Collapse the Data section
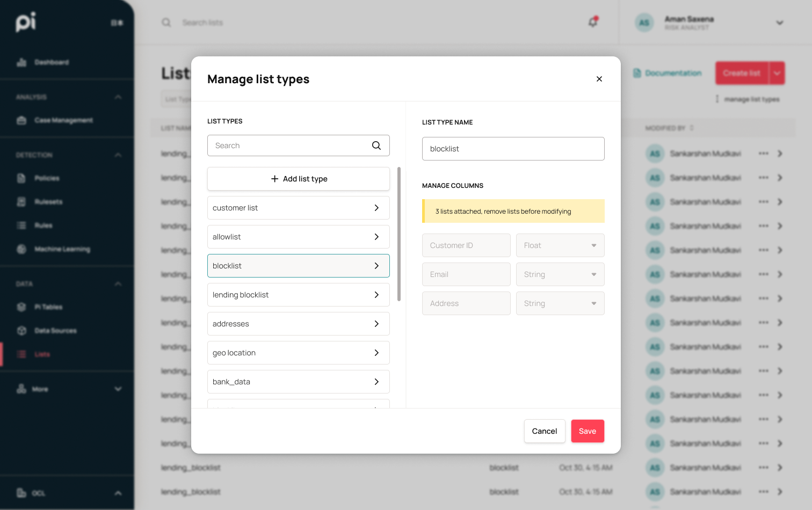Image resolution: width=812 pixels, height=510 pixels. (118, 284)
